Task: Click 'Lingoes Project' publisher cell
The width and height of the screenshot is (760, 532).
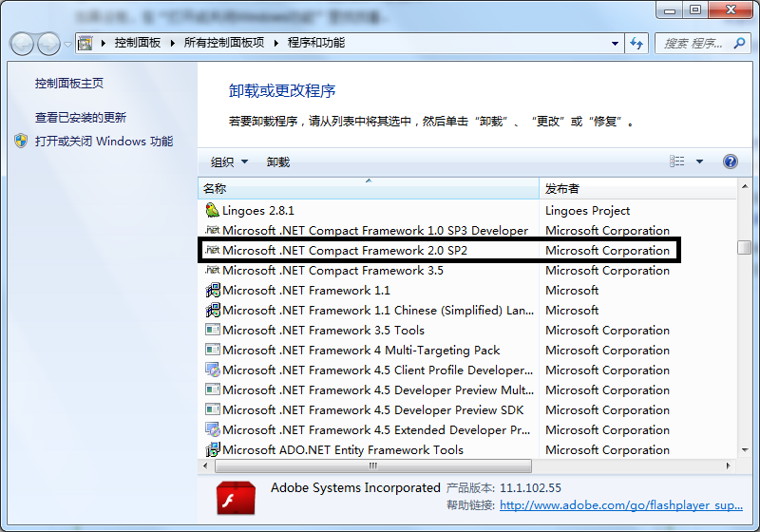Action: point(587,211)
